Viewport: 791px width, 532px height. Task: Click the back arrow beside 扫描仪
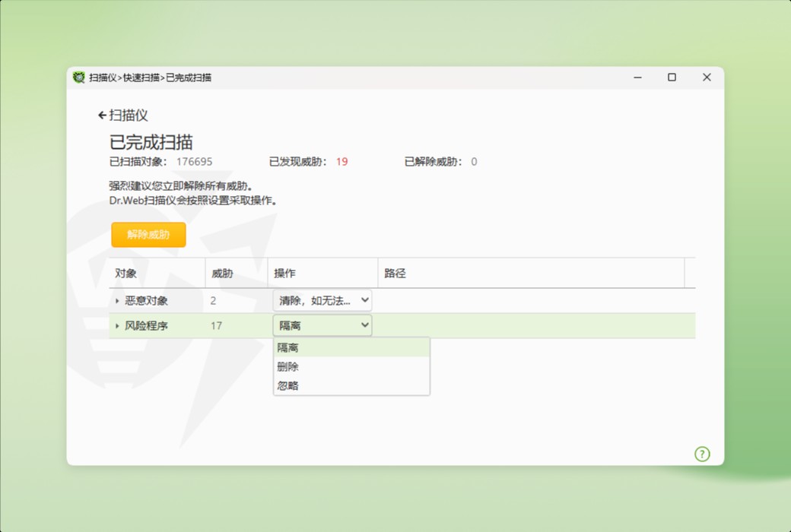click(x=102, y=115)
